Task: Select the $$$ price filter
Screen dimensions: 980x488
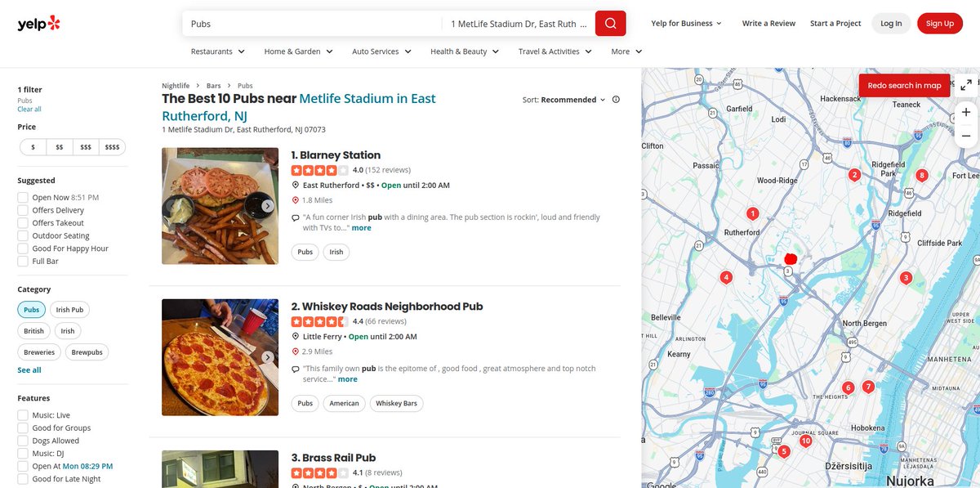Action: 86,147
